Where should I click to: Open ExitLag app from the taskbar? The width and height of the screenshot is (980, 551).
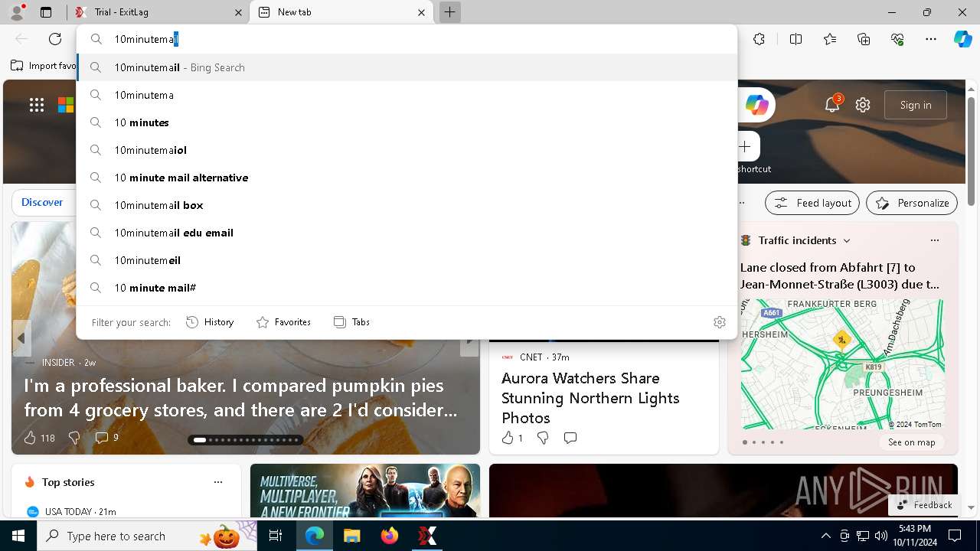(x=427, y=536)
